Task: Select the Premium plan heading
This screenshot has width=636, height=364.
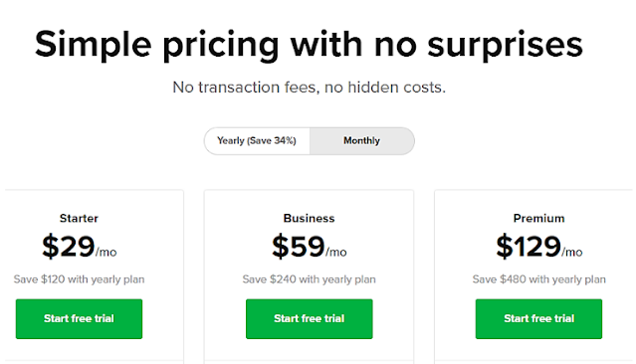Action: tap(538, 218)
